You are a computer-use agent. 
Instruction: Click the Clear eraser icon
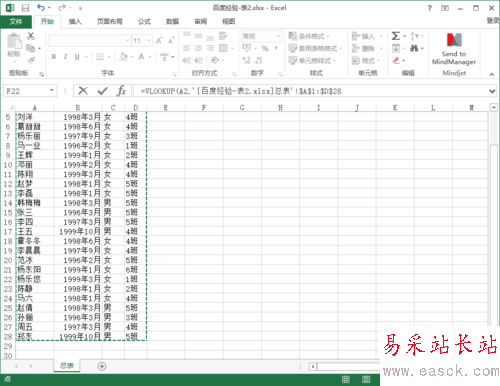pos(396,60)
